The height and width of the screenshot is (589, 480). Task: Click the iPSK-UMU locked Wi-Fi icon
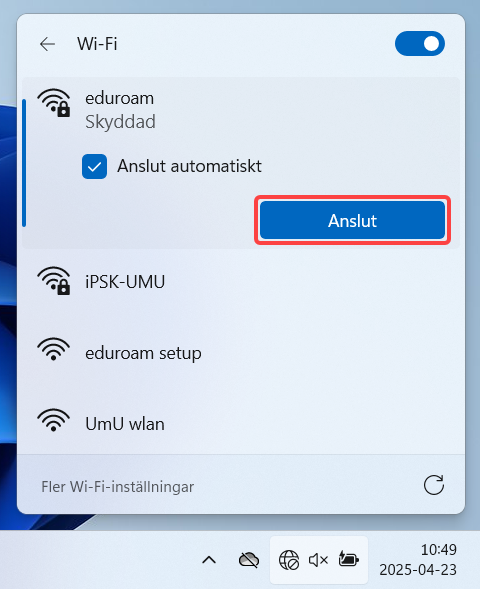point(54,281)
